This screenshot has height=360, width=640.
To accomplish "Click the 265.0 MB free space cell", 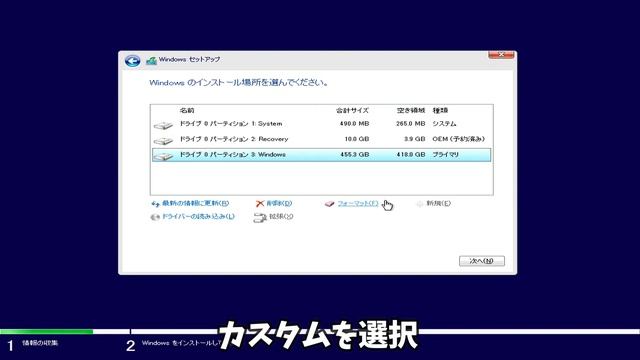I will point(411,124).
